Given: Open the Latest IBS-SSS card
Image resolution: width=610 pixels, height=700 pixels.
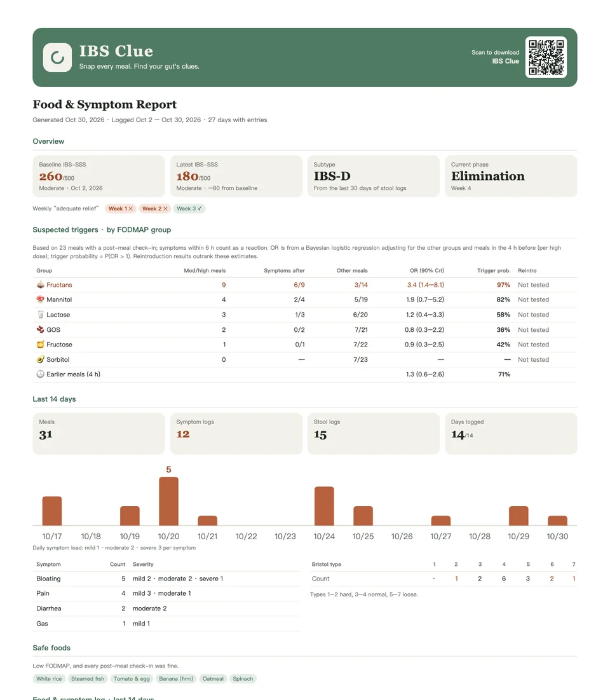Looking at the screenshot, I should point(236,176).
